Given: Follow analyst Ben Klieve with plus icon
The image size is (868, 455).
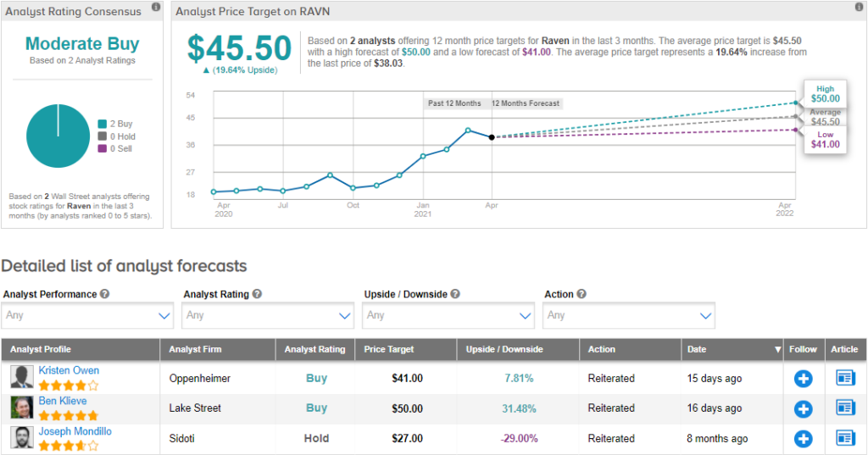Looking at the screenshot, I should 803,408.
